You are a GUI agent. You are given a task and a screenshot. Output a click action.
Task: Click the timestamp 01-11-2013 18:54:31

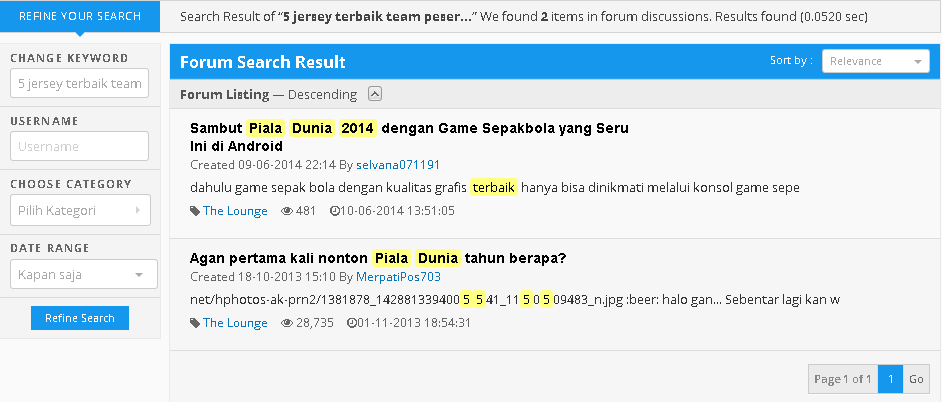click(x=414, y=323)
